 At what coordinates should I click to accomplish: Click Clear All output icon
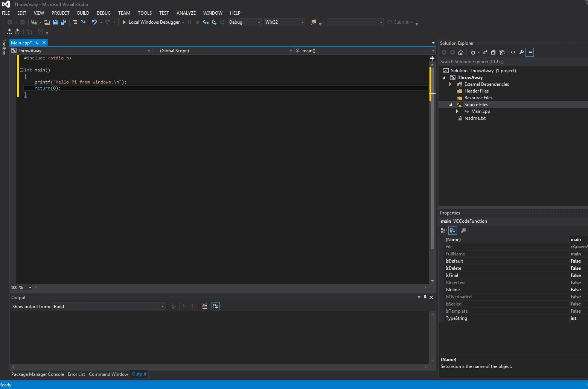204,306
